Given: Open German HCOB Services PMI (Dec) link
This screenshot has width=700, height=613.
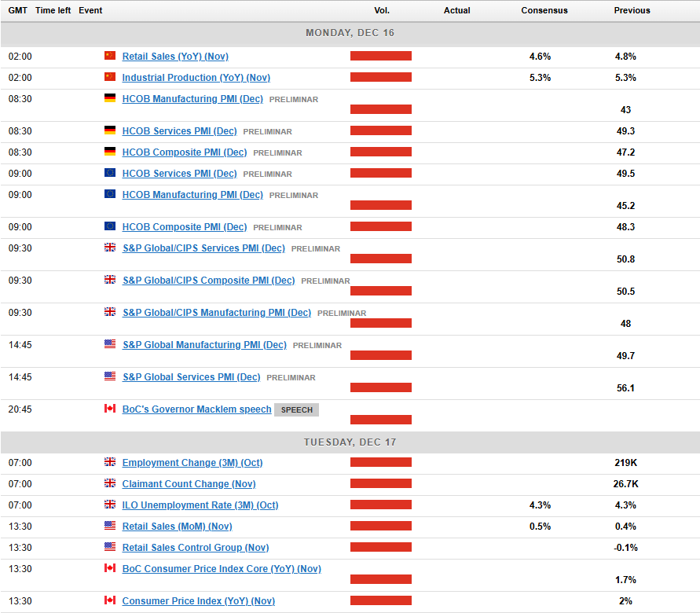Looking at the screenshot, I should coord(179,130).
